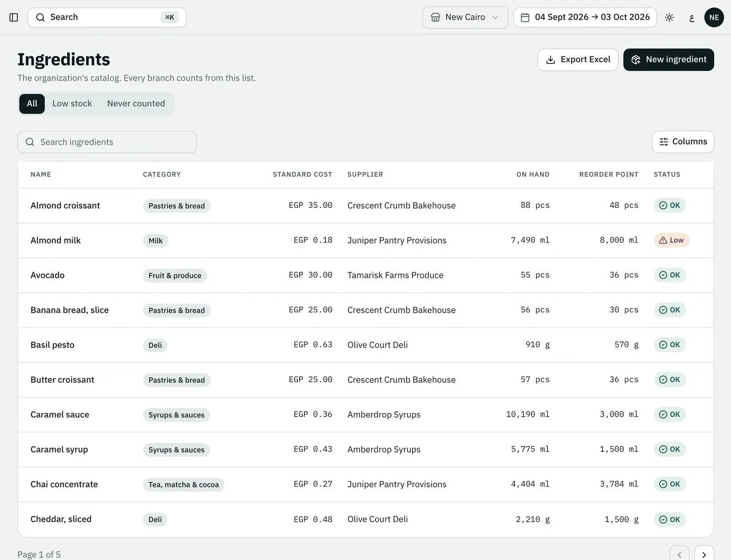Viewport: 731px width, 560px height.
Task: Open the Banana bread, slice row
Action: point(365,310)
